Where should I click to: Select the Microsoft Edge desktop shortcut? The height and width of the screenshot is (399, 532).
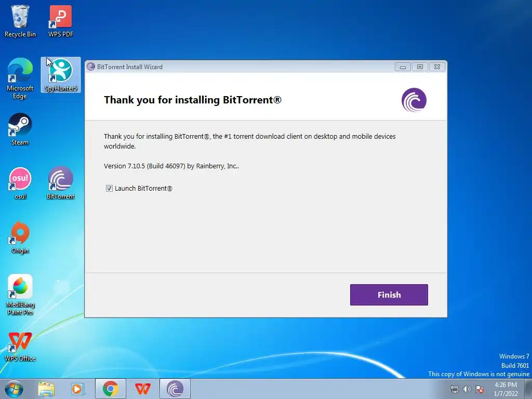(x=20, y=79)
